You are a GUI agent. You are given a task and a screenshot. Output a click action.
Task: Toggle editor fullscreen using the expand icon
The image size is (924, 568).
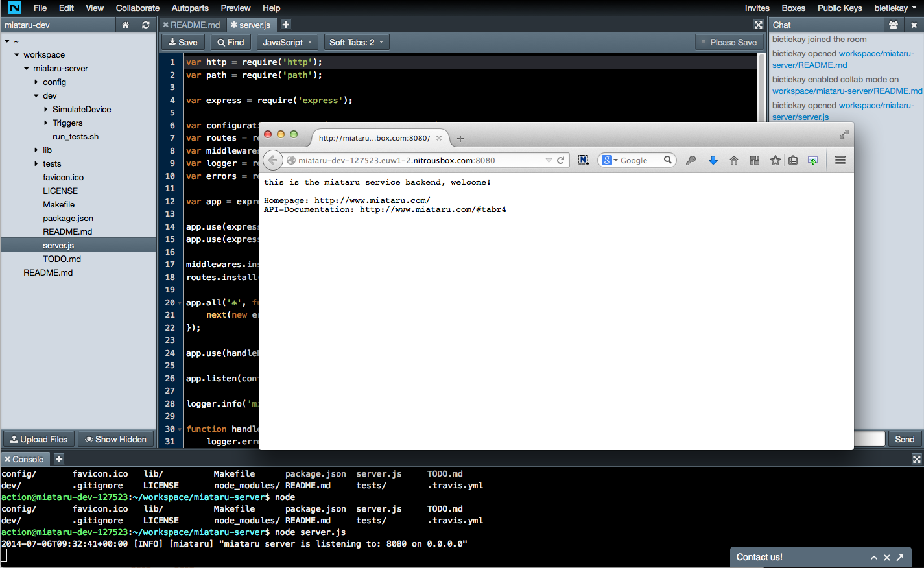pyautogui.click(x=758, y=25)
